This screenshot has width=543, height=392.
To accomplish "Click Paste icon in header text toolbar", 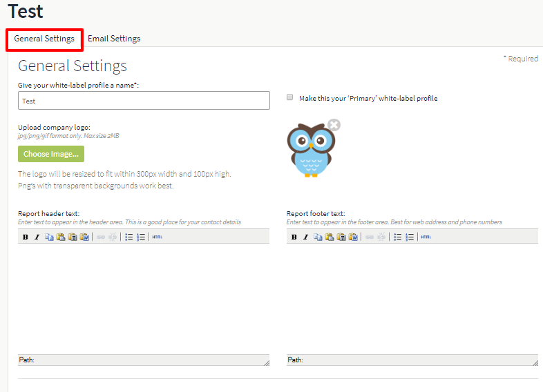I will tap(61, 237).
